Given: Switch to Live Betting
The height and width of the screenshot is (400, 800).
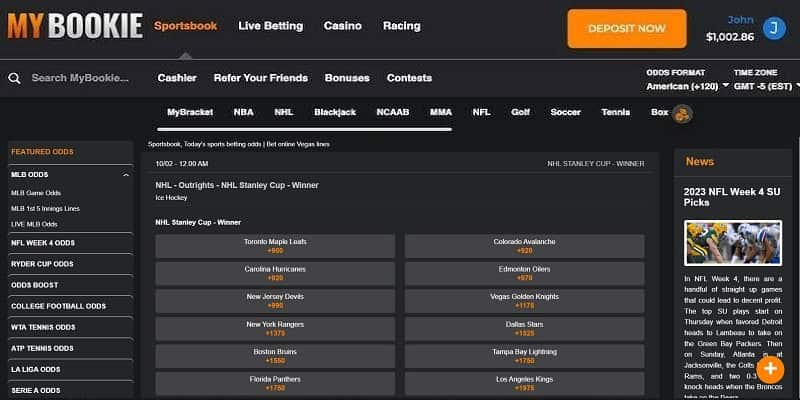Looking at the screenshot, I should point(270,26).
